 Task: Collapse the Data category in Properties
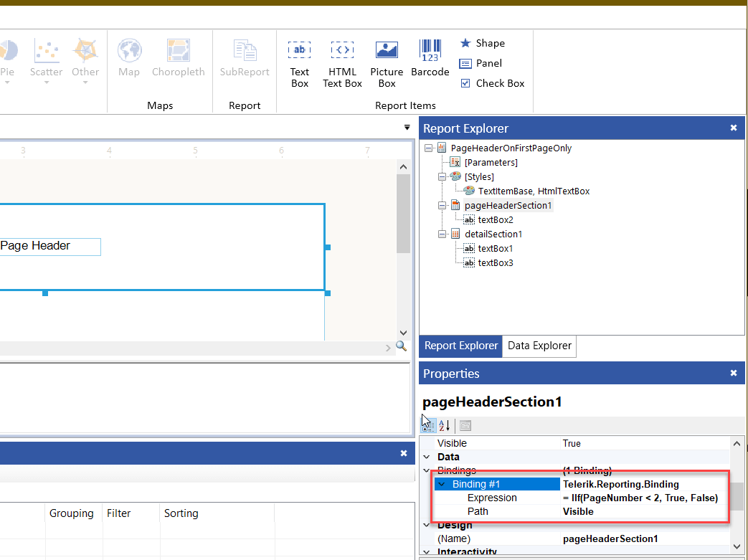tap(426, 457)
